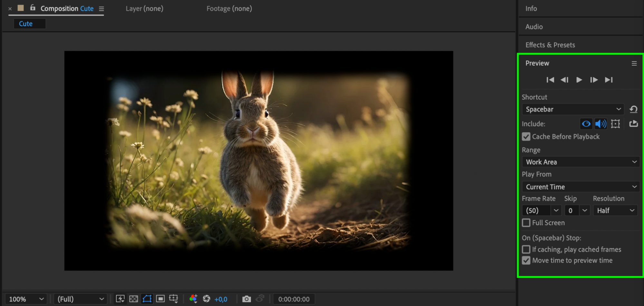Click the Play button in Preview panel

(x=579, y=80)
